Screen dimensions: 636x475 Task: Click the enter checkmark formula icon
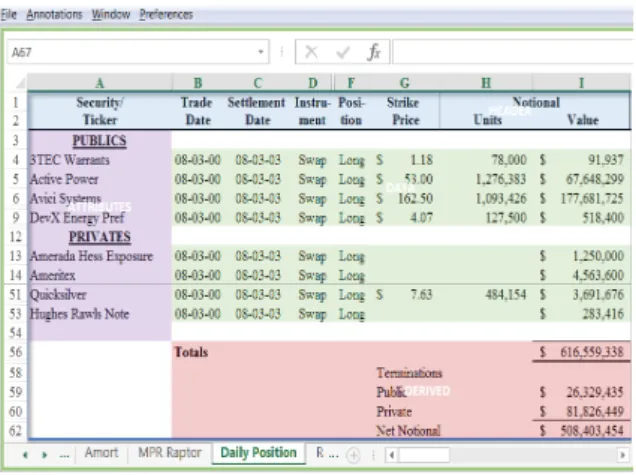coord(343,52)
